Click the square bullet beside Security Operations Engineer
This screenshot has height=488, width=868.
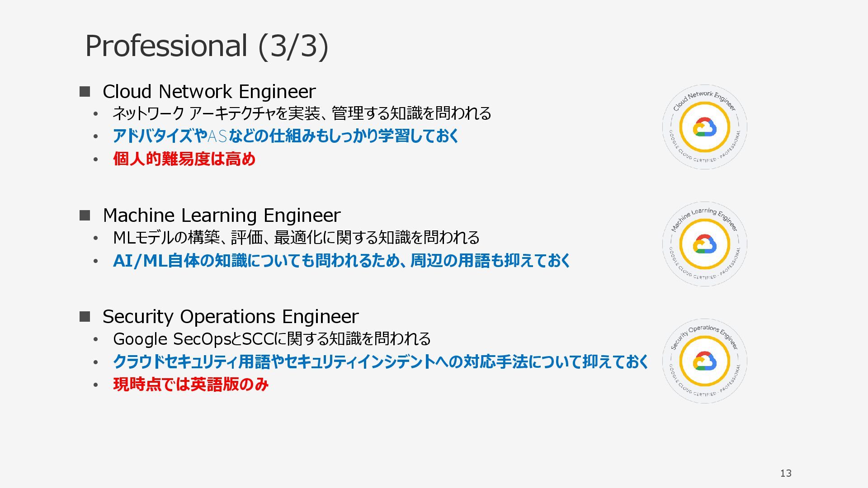click(85, 316)
